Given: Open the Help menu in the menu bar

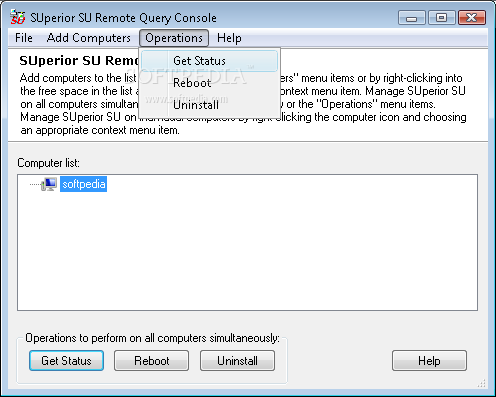Looking at the screenshot, I should [229, 38].
